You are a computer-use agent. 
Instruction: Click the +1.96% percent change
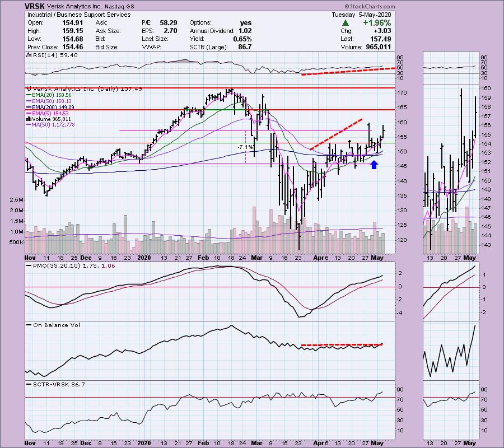tap(377, 23)
